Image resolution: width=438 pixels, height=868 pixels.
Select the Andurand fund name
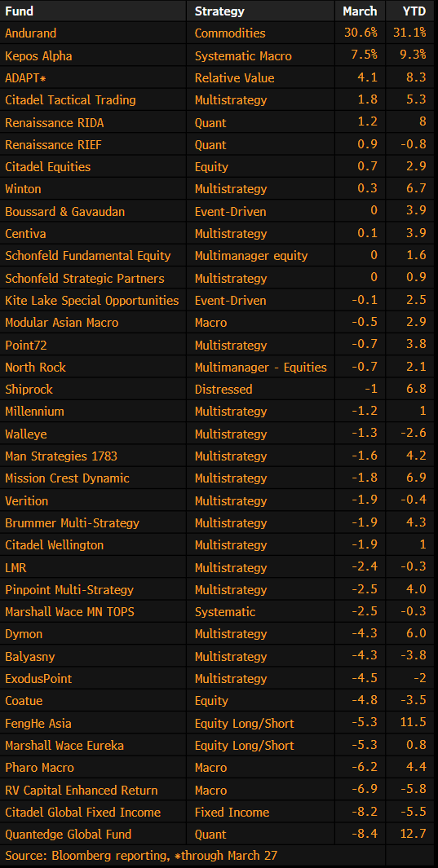[31, 33]
